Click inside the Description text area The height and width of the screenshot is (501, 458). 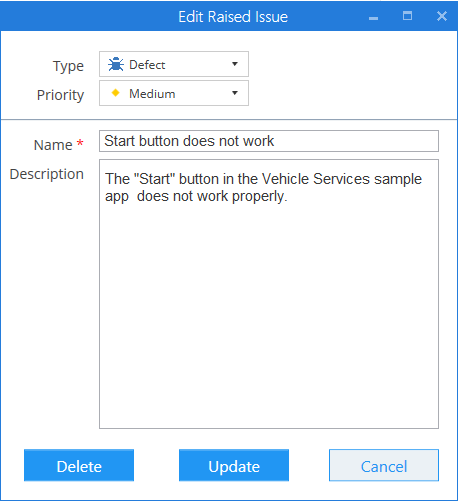(x=269, y=294)
